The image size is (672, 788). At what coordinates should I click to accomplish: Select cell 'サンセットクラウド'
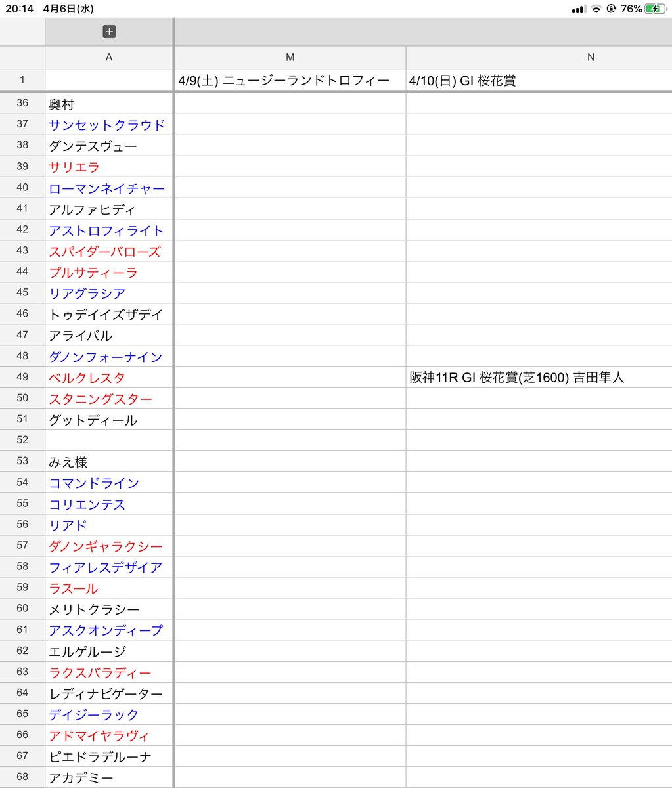click(109, 125)
